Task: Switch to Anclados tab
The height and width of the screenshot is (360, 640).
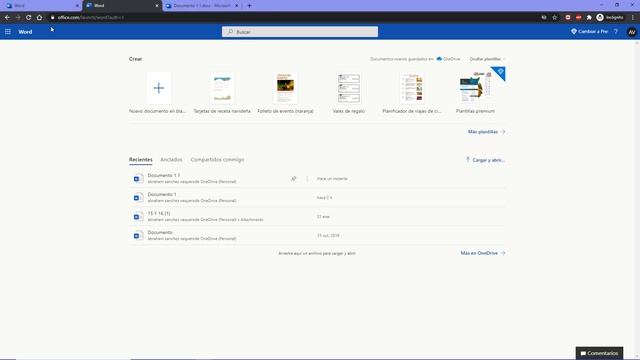Action: point(171,160)
